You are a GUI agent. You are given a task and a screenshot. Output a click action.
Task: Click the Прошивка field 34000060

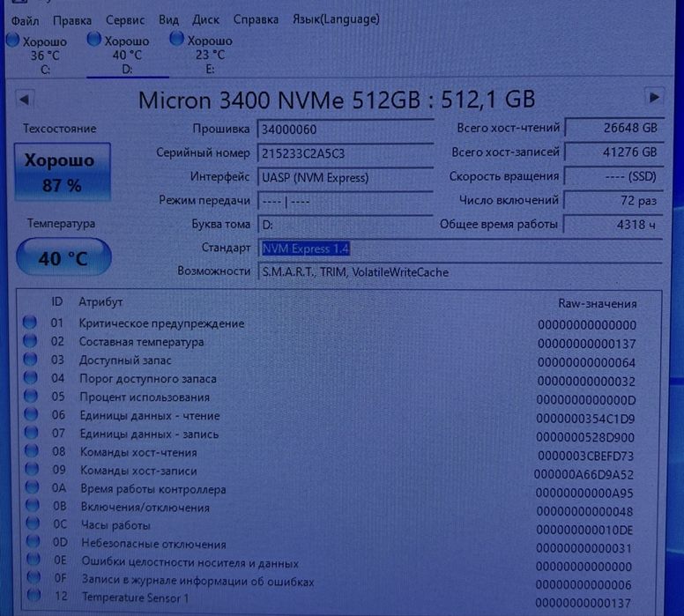pos(345,130)
